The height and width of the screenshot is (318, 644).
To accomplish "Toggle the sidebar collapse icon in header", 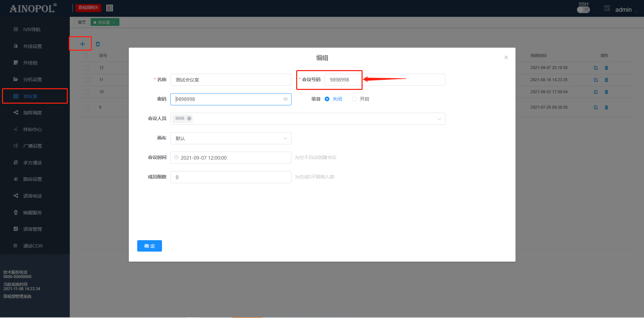I will tap(110, 8).
